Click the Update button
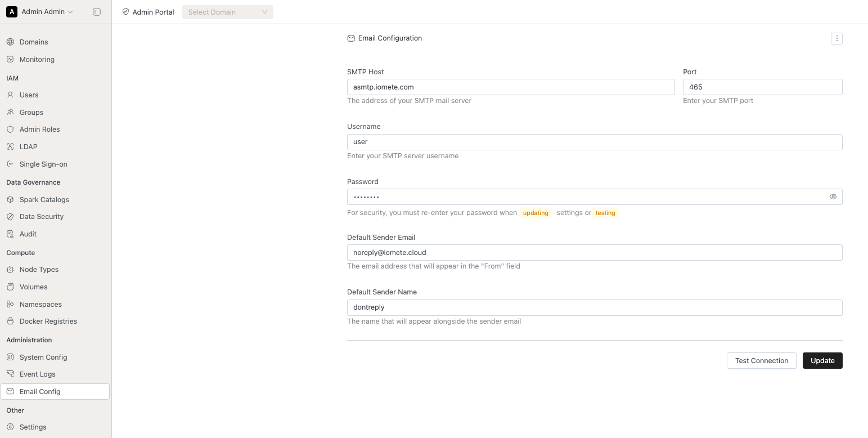This screenshot has height=438, width=868. coord(822,361)
